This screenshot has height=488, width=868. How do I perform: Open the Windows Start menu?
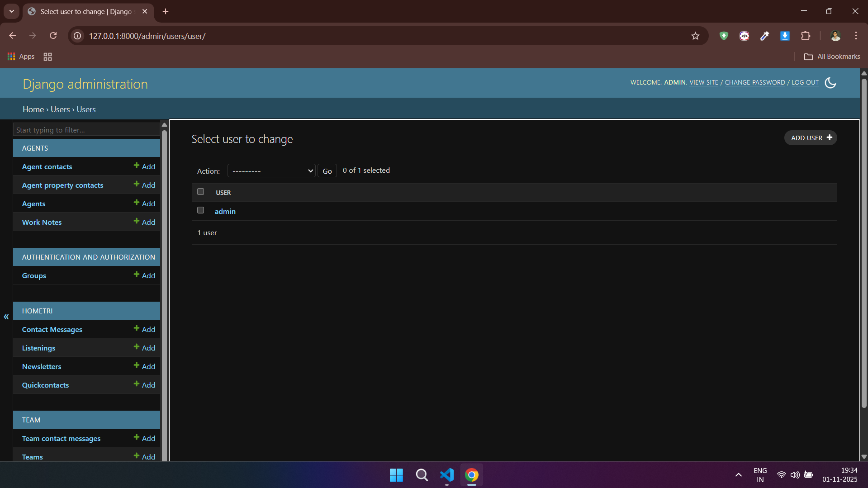tap(396, 475)
